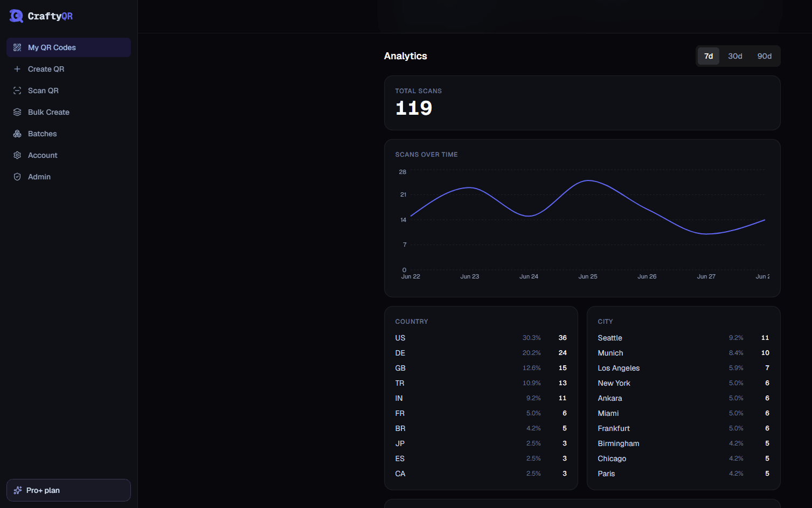Click the Seattle city row
This screenshot has height=508, width=812.
pos(684,338)
